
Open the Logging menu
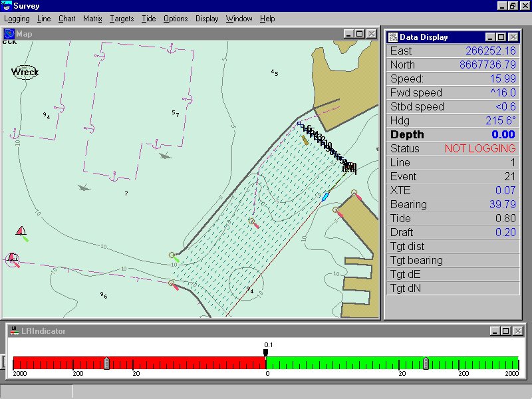click(x=17, y=19)
